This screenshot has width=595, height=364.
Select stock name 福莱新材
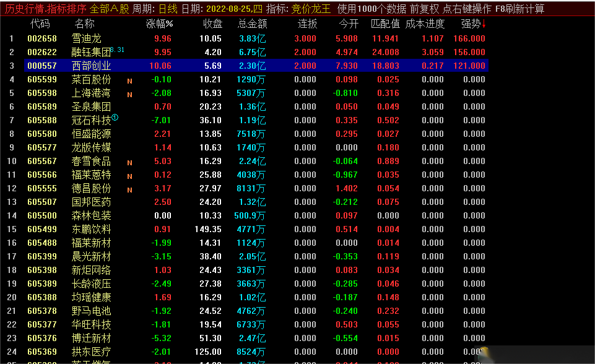click(91, 243)
